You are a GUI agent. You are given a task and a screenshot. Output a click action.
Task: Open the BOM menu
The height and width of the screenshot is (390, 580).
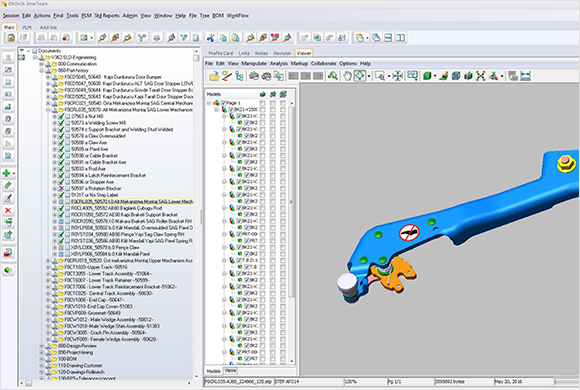pos(218,16)
